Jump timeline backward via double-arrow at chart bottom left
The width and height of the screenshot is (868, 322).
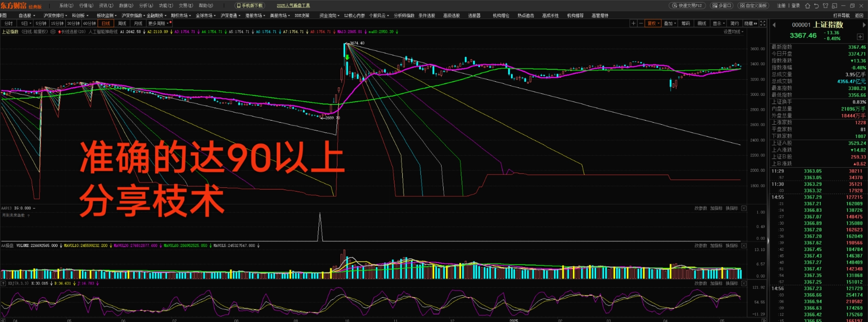point(3,320)
